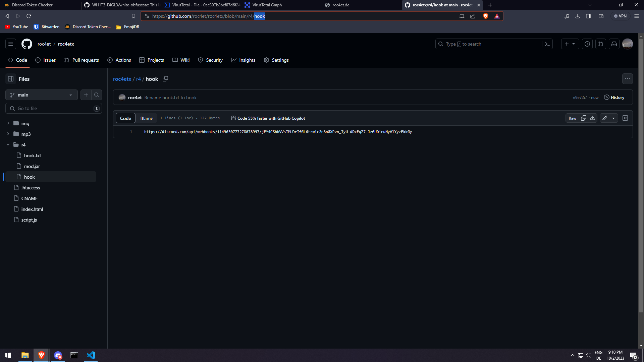644x362 pixels.
Task: Open the Insights tab
Action: click(243, 60)
